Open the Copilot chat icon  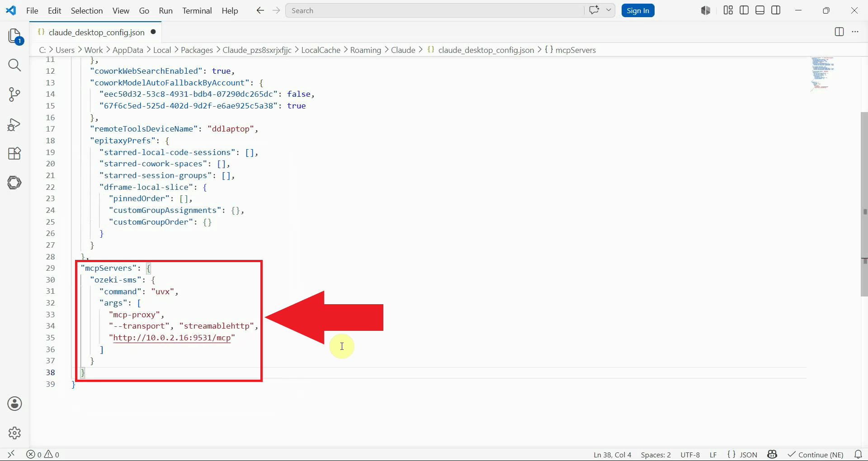(594, 10)
